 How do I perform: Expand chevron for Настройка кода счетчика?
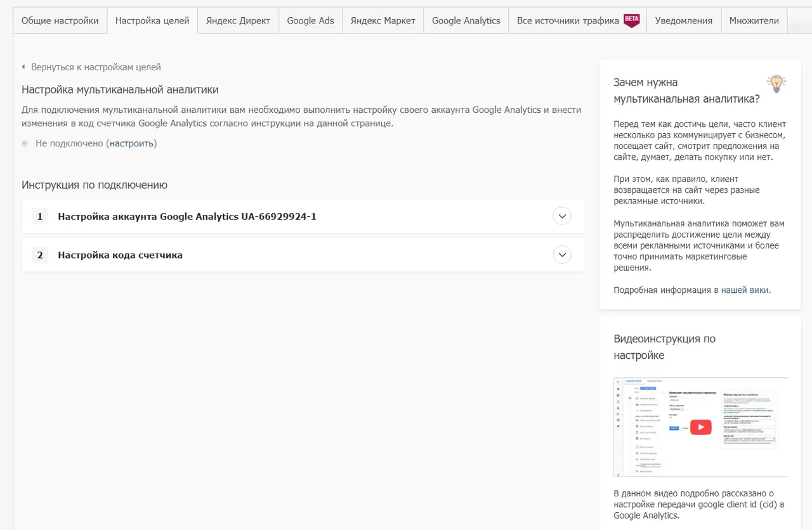pyautogui.click(x=562, y=255)
